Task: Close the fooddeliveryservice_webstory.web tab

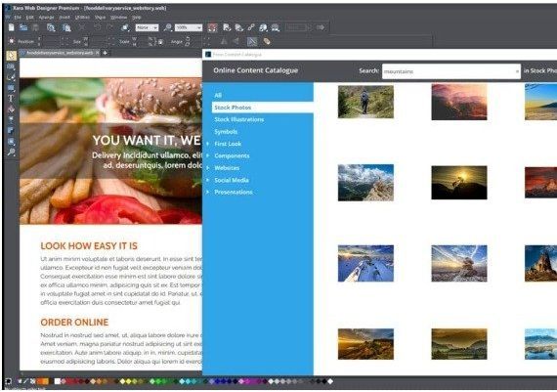Action: 98,53
